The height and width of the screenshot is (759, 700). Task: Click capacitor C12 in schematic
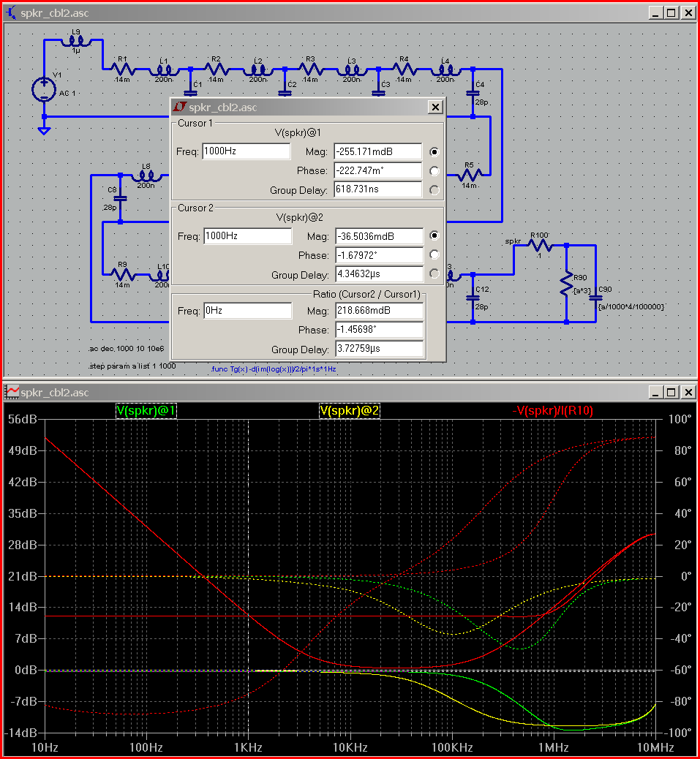[473, 298]
